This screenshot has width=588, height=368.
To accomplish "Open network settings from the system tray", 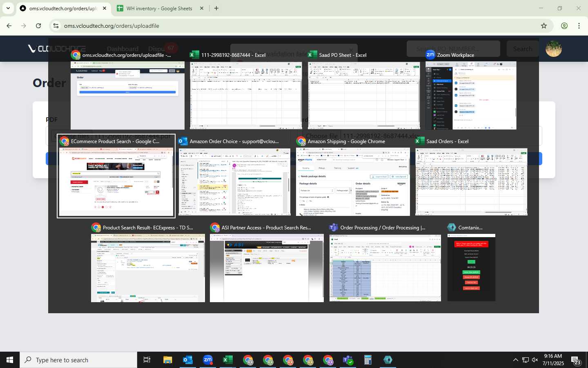I will [526, 360].
